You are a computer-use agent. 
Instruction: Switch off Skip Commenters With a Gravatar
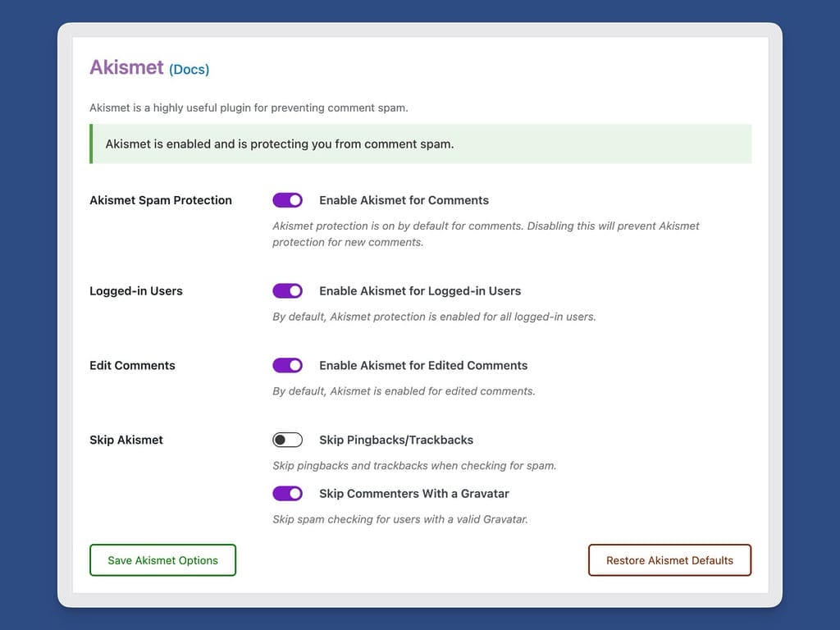click(x=288, y=494)
